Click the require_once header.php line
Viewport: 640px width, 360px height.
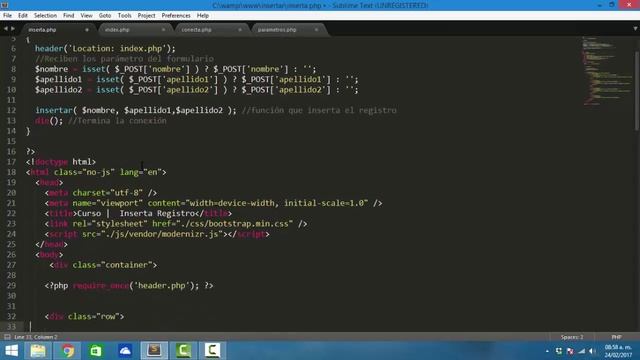[x=129, y=286]
